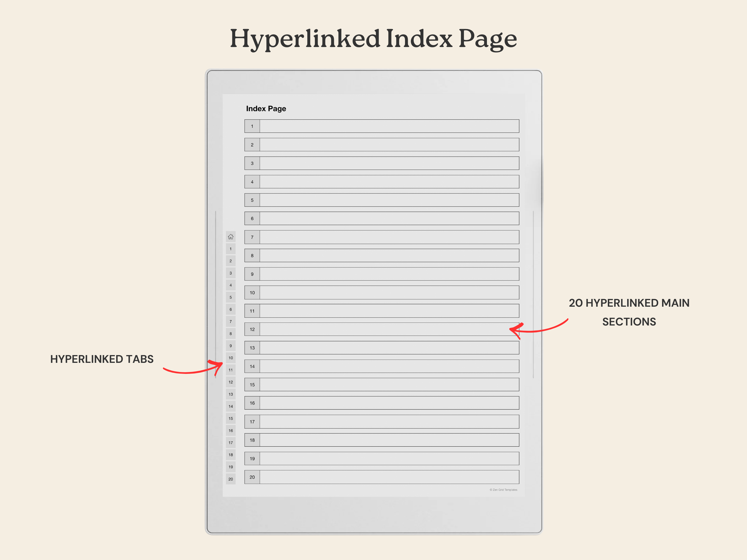Select side tab number 17

click(x=231, y=443)
